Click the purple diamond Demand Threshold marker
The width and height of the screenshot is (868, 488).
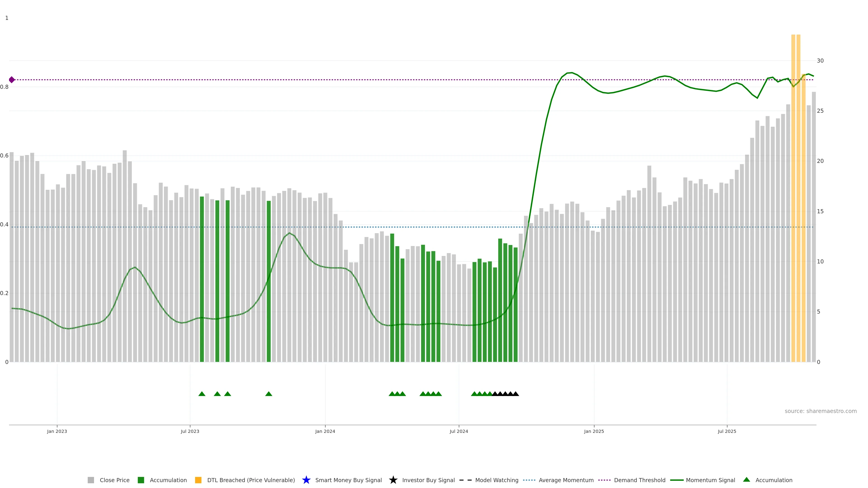[x=12, y=80]
